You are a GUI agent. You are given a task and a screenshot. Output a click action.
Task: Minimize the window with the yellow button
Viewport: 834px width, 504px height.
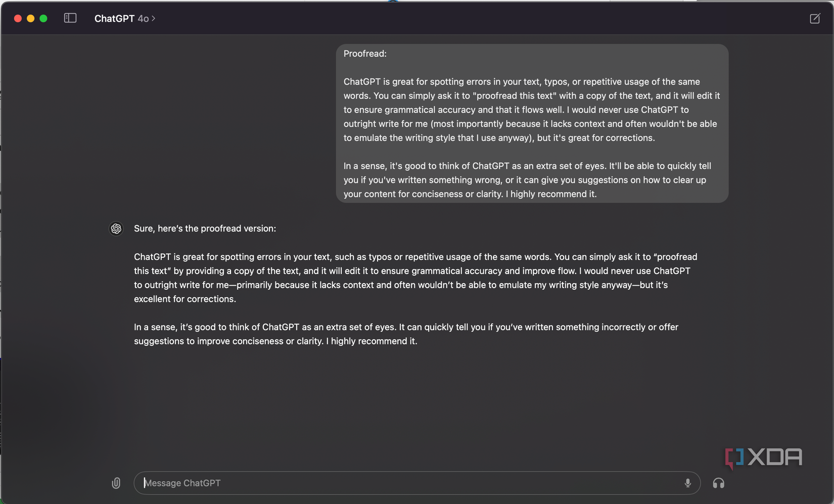point(30,18)
